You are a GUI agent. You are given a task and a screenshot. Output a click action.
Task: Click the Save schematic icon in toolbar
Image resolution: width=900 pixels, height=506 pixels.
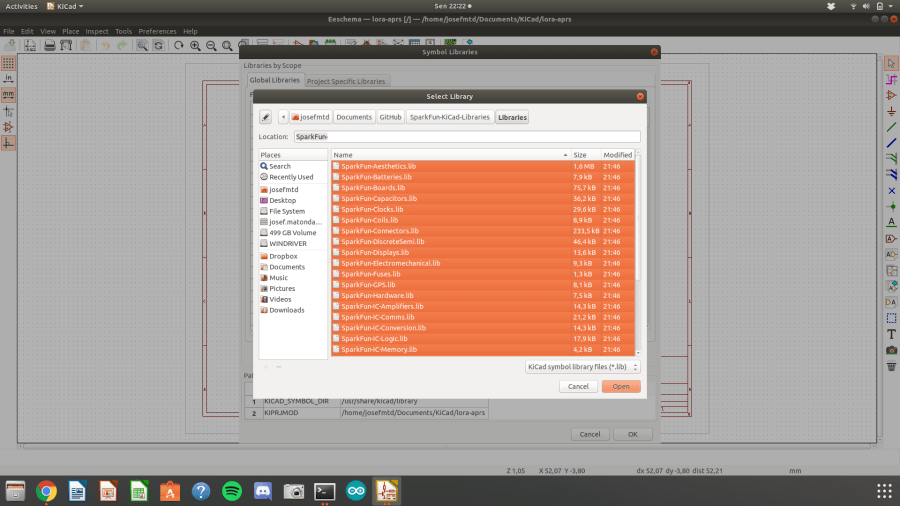click(10, 45)
